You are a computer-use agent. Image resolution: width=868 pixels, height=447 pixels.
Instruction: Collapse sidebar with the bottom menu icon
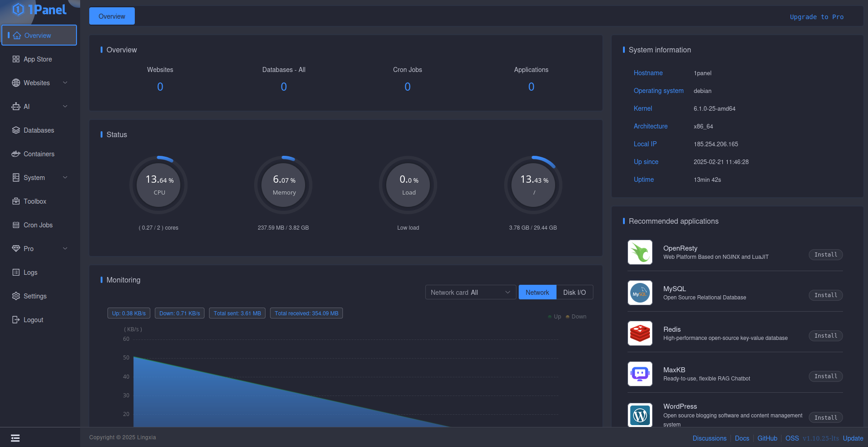click(15, 438)
